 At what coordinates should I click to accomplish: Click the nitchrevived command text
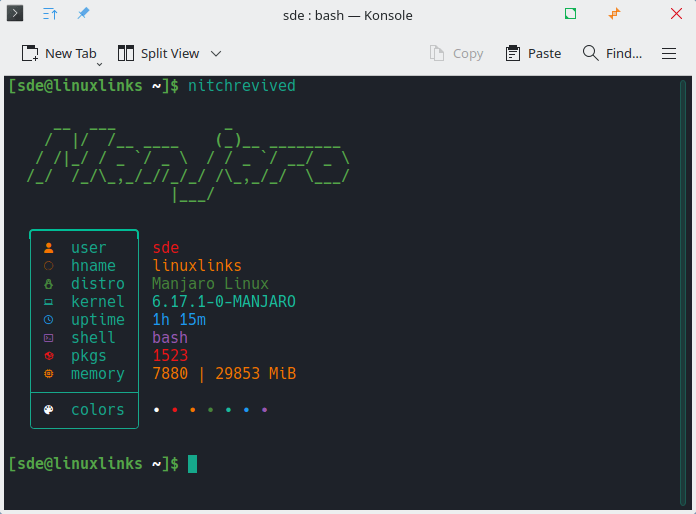pyautogui.click(x=241, y=86)
